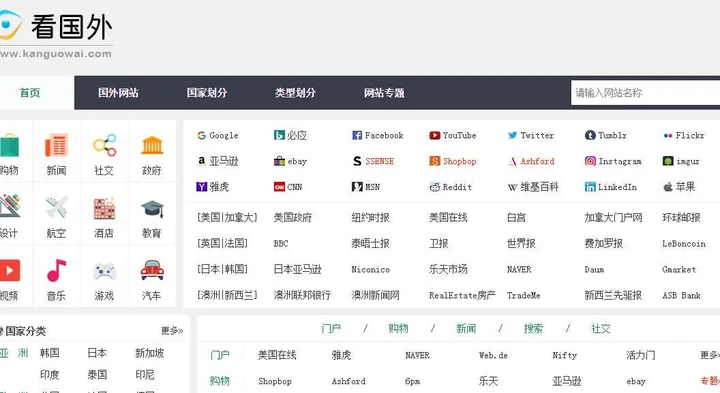720x393 pixels.
Task: Open the Cars (汽车) category icon
Action: click(x=152, y=270)
